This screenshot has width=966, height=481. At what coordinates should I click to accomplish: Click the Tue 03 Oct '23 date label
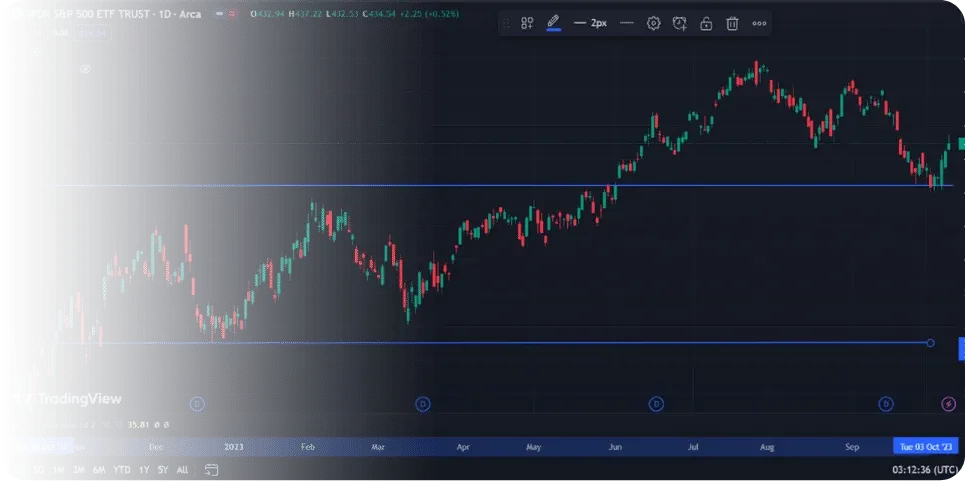926,447
